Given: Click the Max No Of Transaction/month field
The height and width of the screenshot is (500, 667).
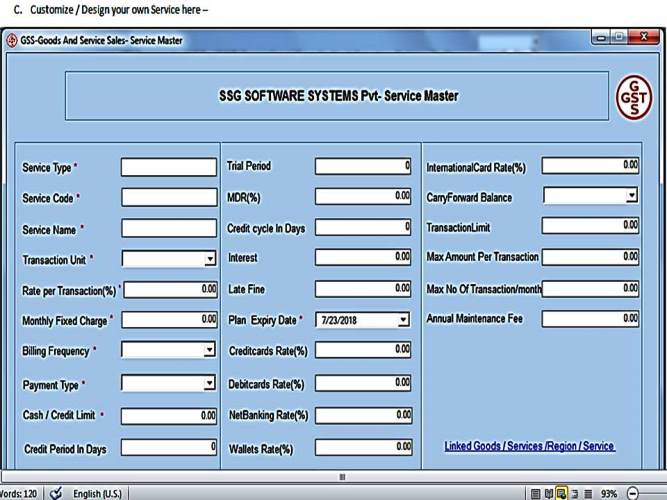Looking at the screenshot, I should [590, 289].
